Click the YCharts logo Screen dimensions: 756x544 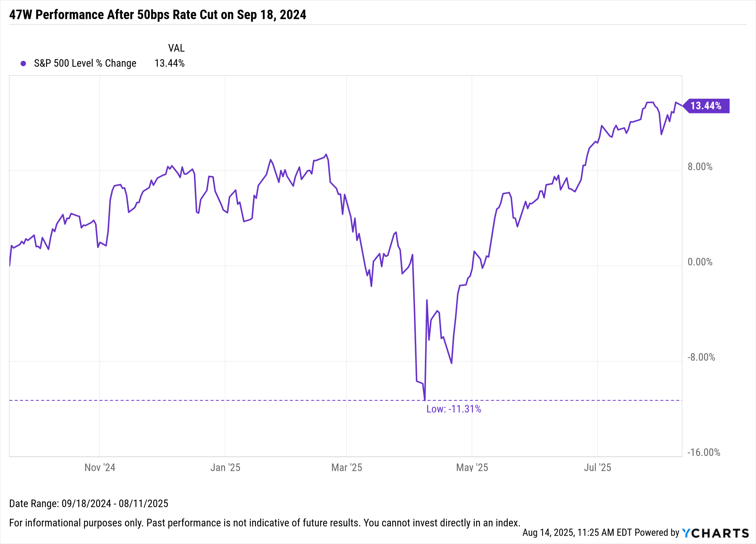point(716,533)
